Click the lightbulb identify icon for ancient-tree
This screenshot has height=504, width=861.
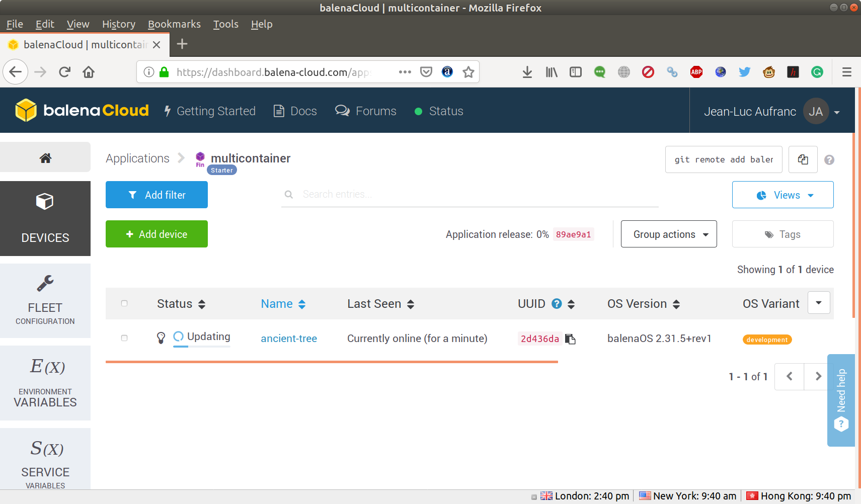(x=161, y=338)
